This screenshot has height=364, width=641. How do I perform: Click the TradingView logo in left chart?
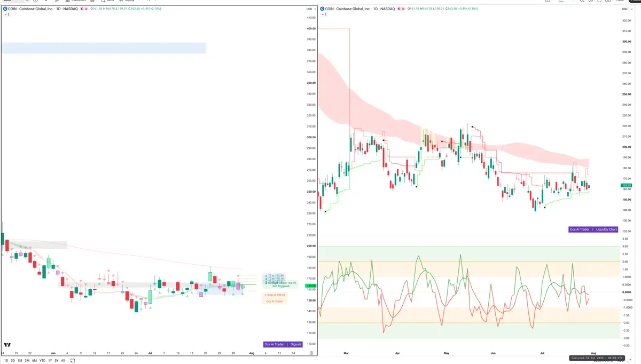pos(7,345)
